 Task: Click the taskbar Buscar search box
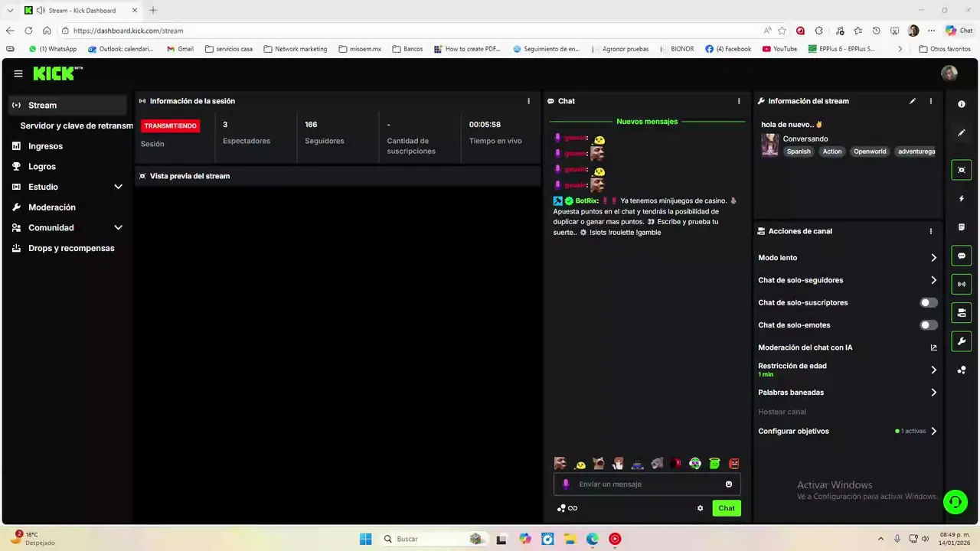tap(434, 539)
